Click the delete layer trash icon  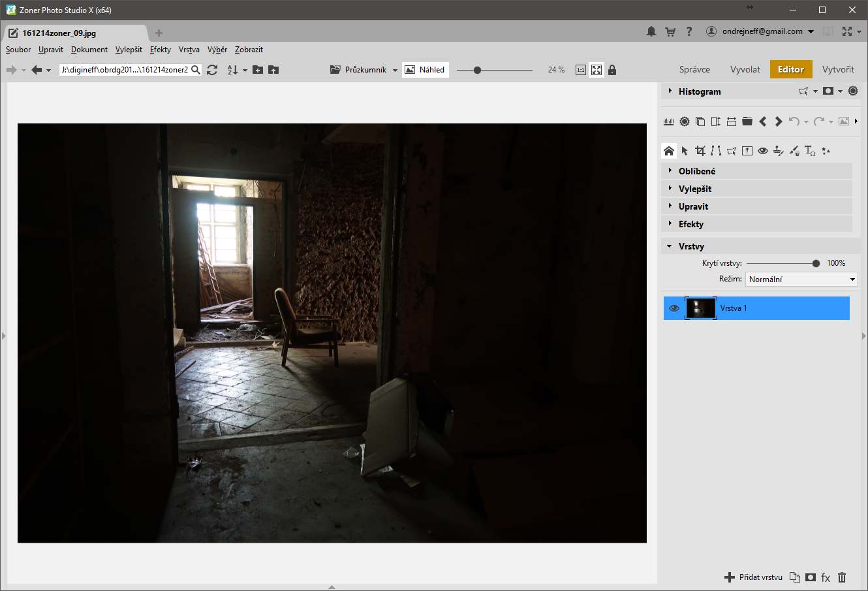(x=842, y=577)
